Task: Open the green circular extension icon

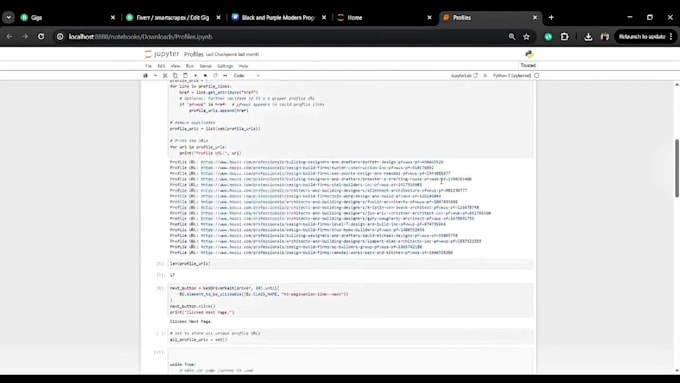Action: pos(548,37)
